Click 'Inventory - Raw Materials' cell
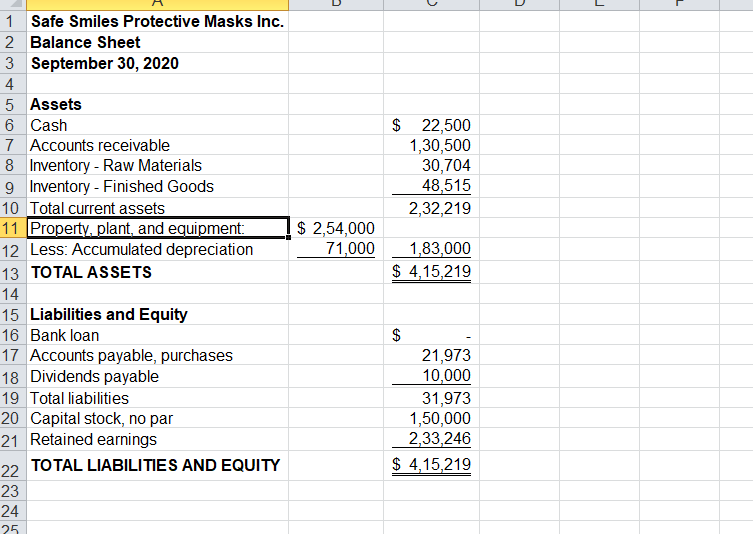Viewport: 753px width, 534px height. 158,165
